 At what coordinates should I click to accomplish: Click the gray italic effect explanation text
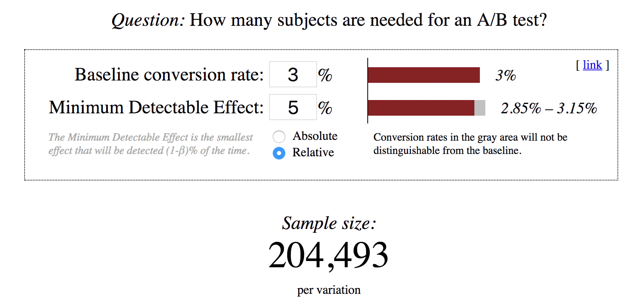[x=150, y=144]
